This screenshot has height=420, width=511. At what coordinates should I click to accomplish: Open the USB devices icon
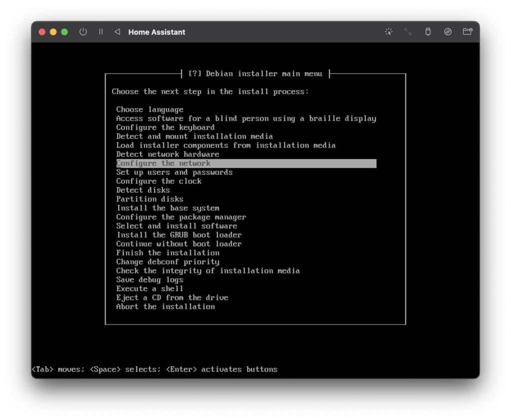pyautogui.click(x=428, y=31)
